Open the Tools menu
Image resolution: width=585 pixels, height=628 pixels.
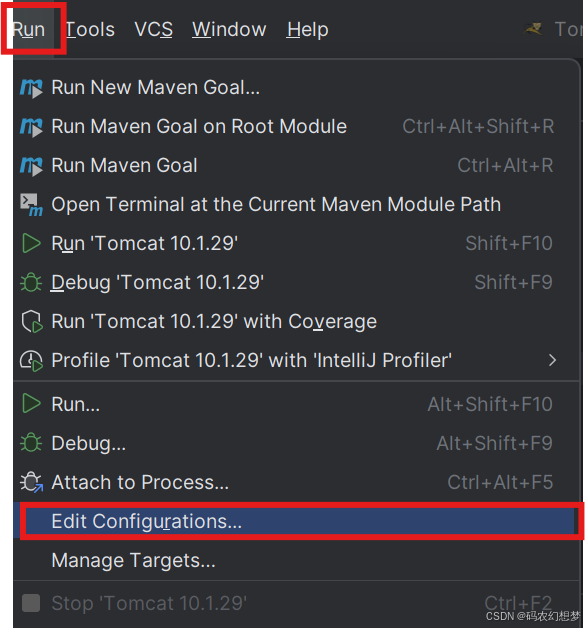click(90, 29)
